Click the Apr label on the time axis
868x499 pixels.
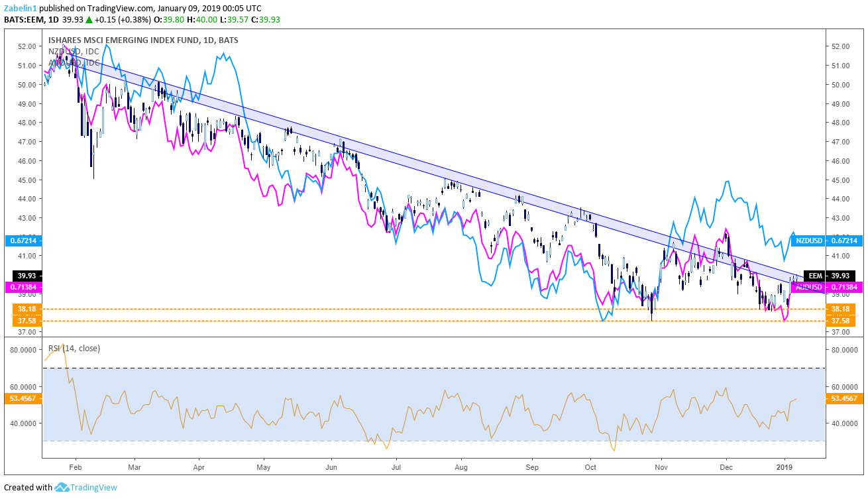198,466
